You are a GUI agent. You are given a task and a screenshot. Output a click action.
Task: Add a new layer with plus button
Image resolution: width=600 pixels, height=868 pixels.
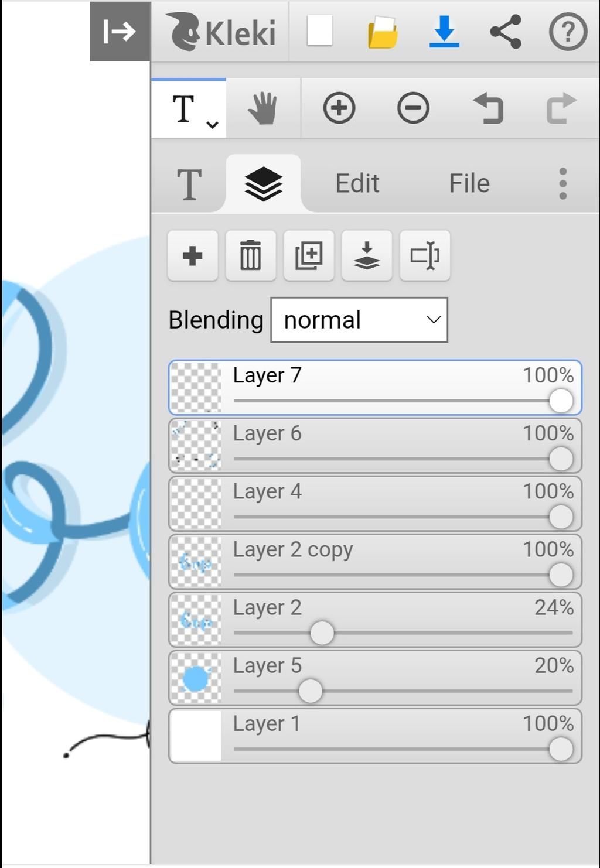(193, 255)
